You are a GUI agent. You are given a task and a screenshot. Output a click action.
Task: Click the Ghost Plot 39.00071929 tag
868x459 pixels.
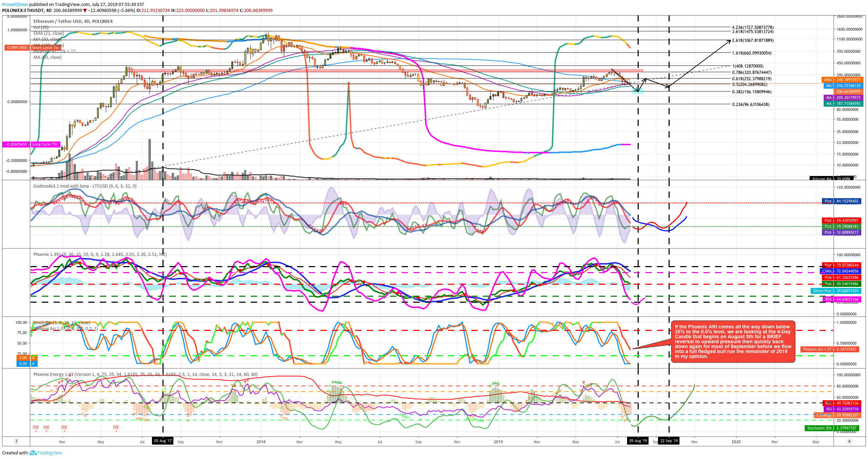836,291
